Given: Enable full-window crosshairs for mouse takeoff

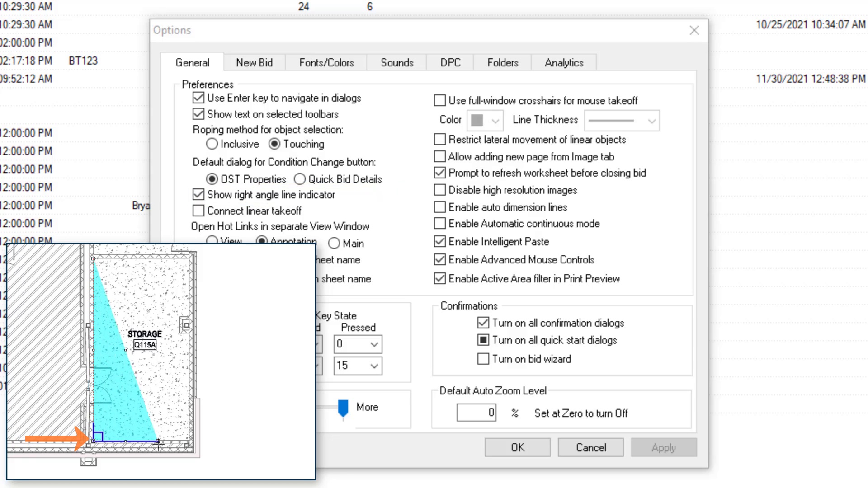Looking at the screenshot, I should 439,100.
